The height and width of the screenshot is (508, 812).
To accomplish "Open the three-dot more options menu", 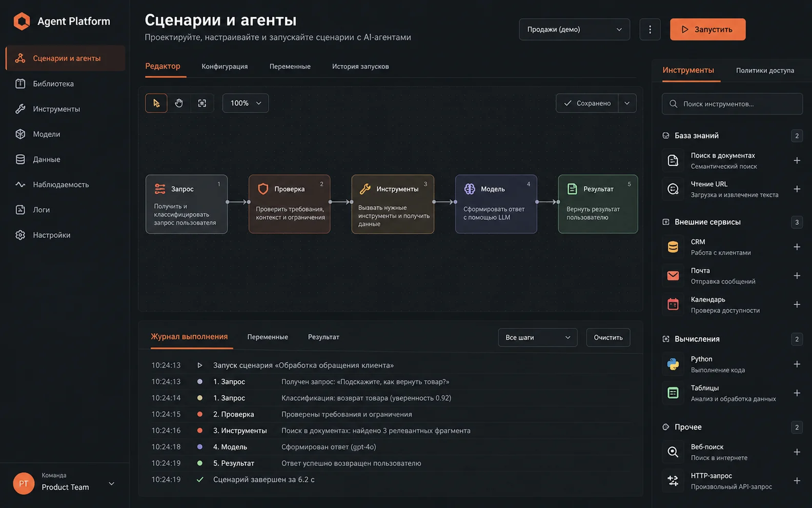I will point(650,29).
